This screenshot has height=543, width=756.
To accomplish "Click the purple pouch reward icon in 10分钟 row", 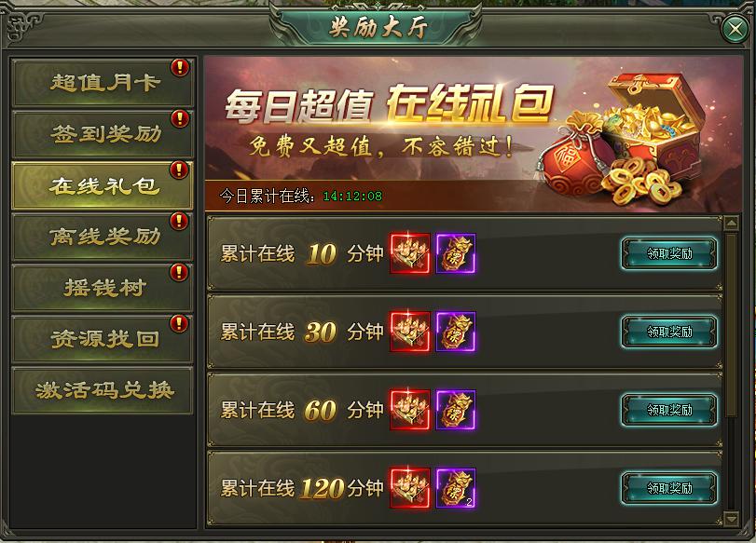I will click(456, 253).
